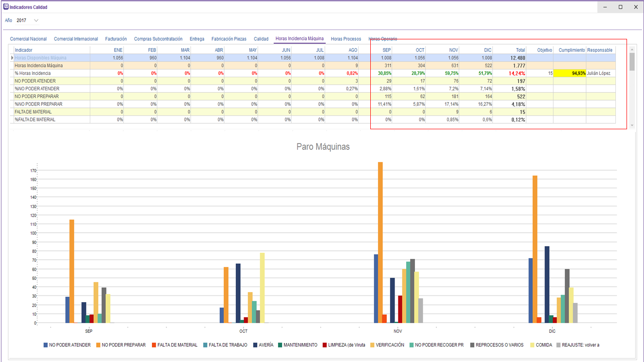Click the Total column header
The width and height of the screenshot is (644, 362).
520,50
